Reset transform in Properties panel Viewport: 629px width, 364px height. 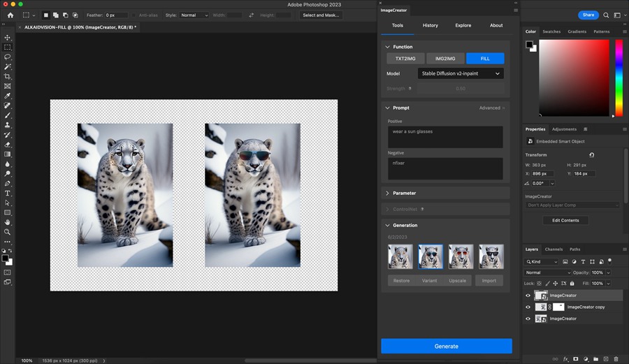(592, 154)
